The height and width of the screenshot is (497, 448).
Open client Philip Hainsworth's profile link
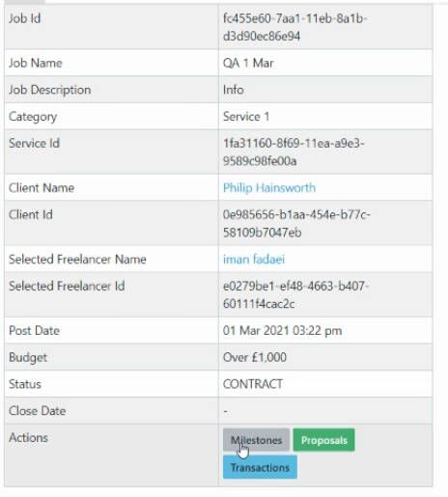[x=269, y=187]
